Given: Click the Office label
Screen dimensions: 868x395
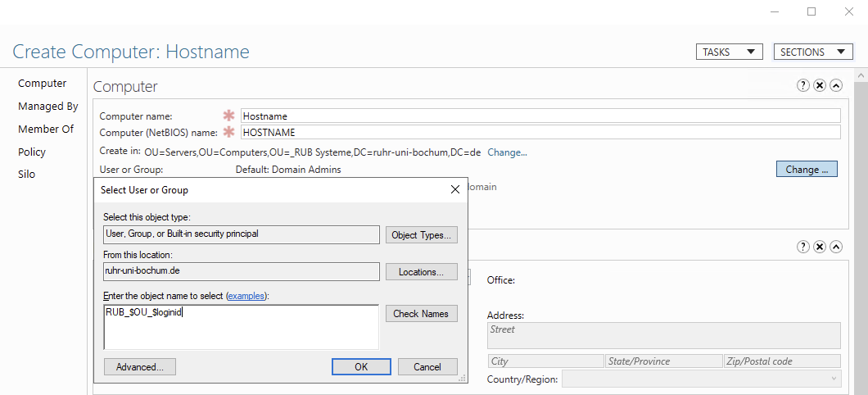Looking at the screenshot, I should (501, 280).
